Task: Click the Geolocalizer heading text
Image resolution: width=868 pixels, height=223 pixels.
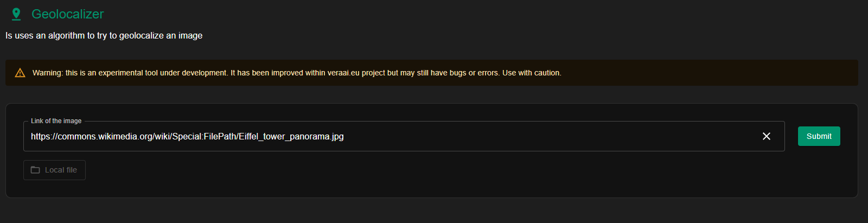Action: pyautogui.click(x=68, y=14)
